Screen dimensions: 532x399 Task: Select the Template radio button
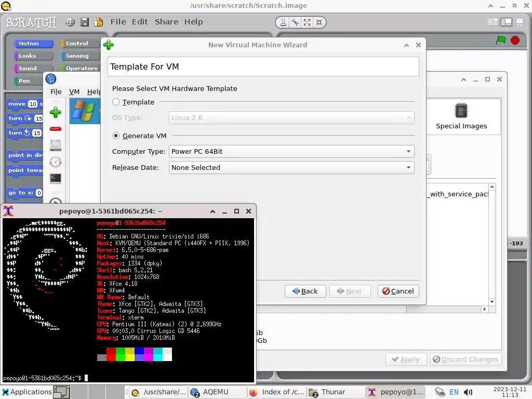pyautogui.click(x=116, y=102)
